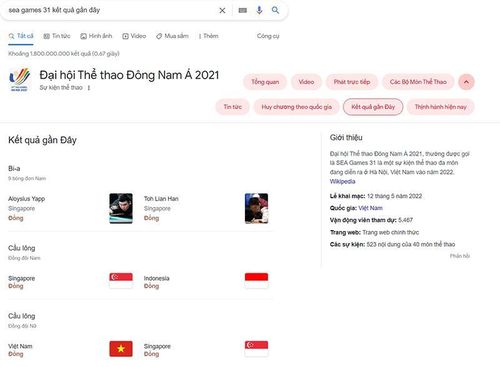Viewport: 500px width, 367px height.
Task: Open the three-dot menu beside Sự kiện thể thao
Action: click(89, 88)
